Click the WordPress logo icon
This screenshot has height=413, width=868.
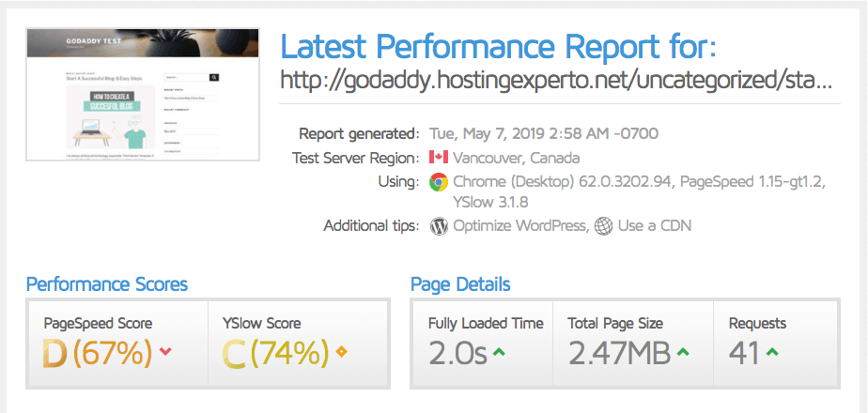click(x=439, y=226)
